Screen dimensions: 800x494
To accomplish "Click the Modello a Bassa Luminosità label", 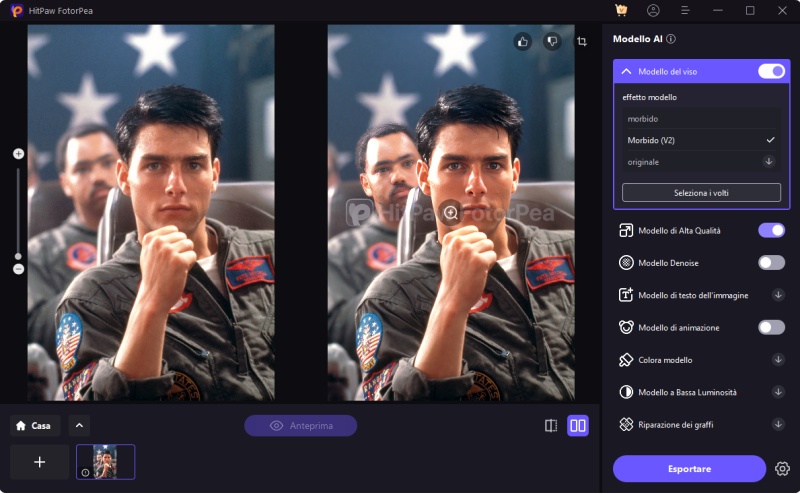I will click(687, 392).
